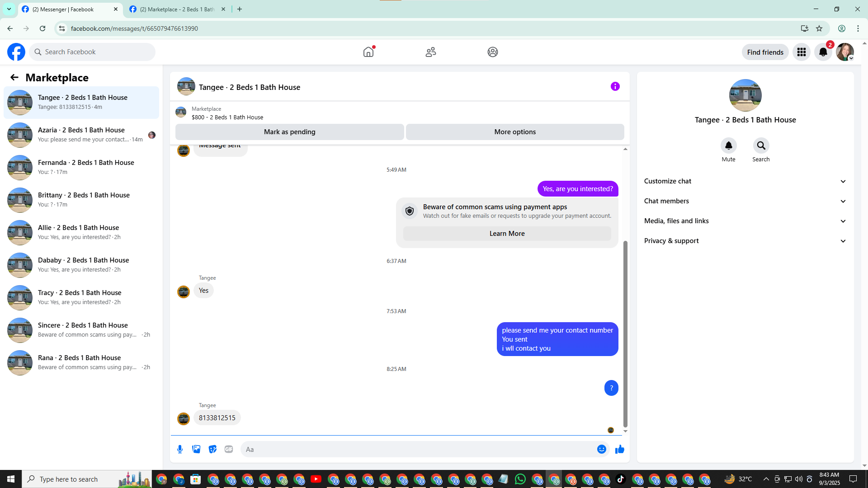Open the $800 - 2 Beds 1 Bath House listing
This screenshot has height=488, width=868.
pyautogui.click(x=227, y=117)
